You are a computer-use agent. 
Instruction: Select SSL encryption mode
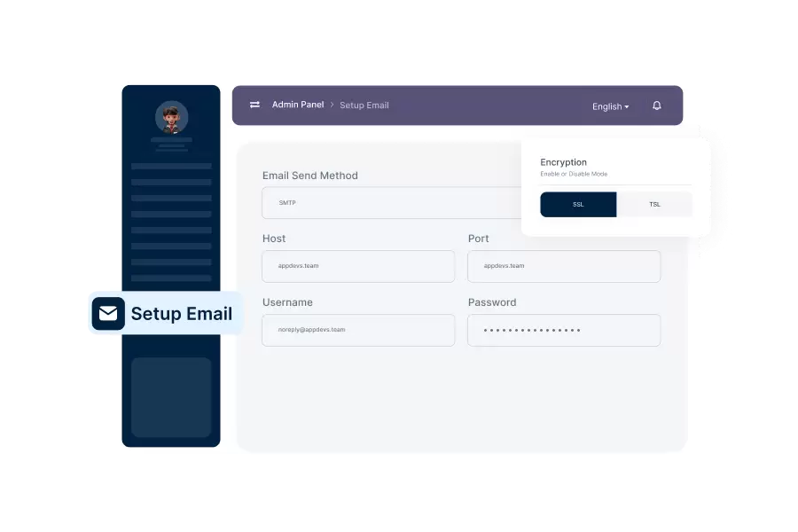pos(578,205)
